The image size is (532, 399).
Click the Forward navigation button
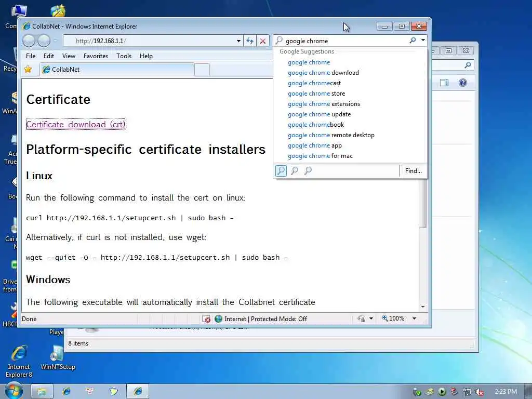pyautogui.click(x=44, y=41)
